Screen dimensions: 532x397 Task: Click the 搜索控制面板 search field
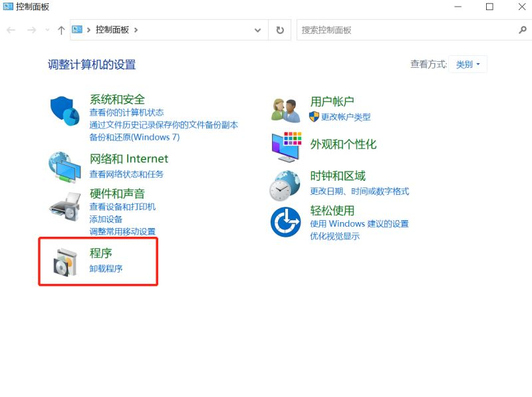coord(406,30)
